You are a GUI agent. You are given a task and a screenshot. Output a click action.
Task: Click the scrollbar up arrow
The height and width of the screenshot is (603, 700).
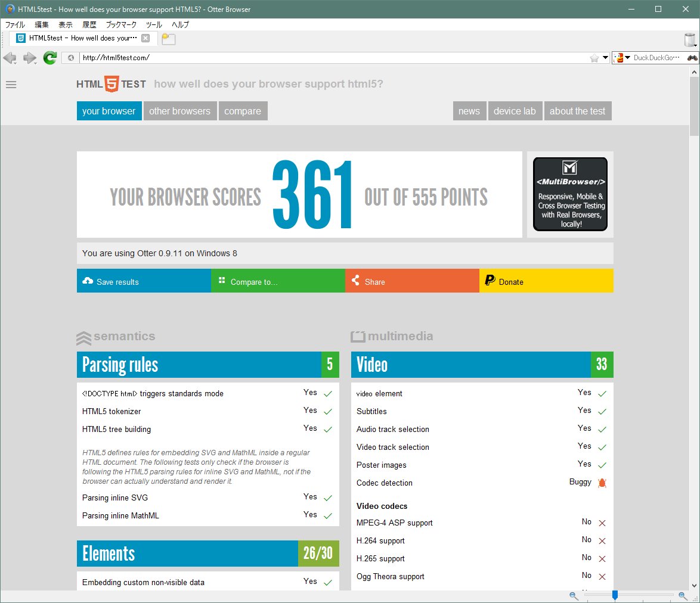[x=694, y=72]
